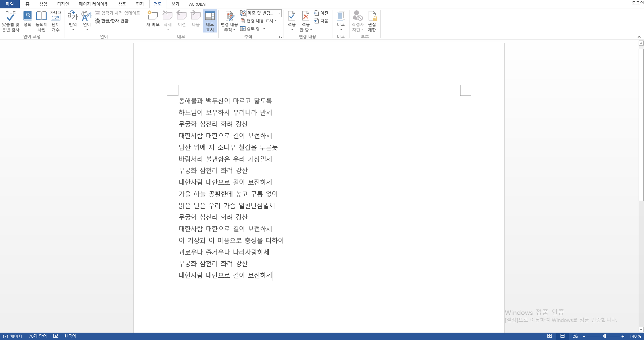The width and height of the screenshot is (644, 340).
Task: Click the zoom out minus button
Action: 584,336
